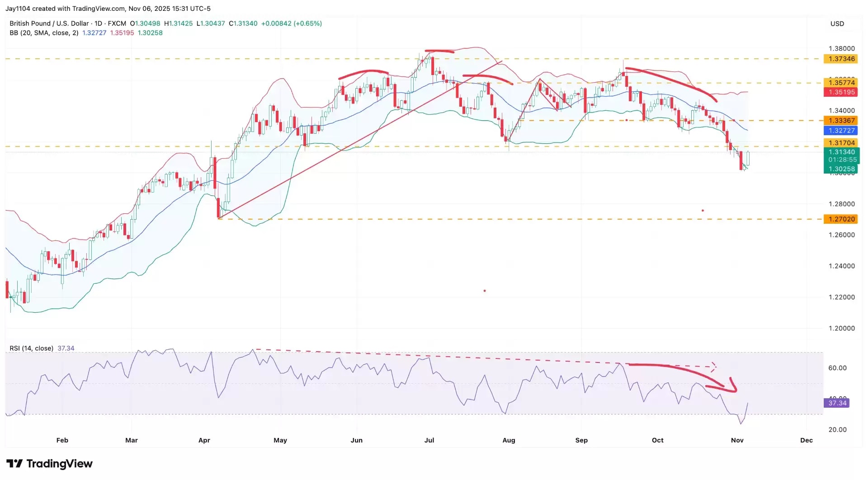Click the 1.37346 orange price level label
868x480 pixels.
841,59
